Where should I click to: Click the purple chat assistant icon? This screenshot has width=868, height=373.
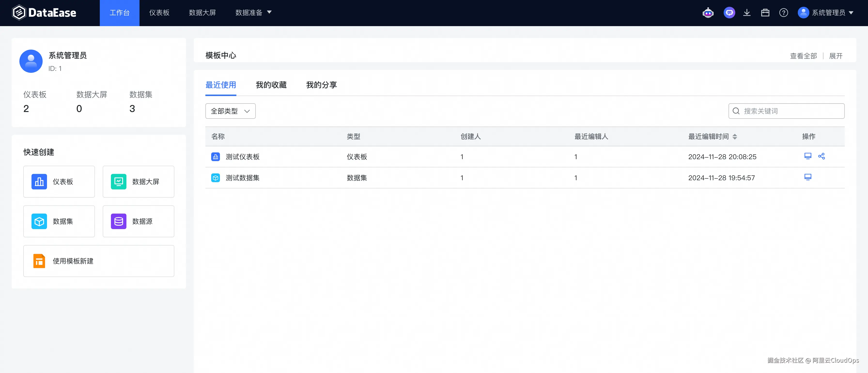click(x=729, y=13)
